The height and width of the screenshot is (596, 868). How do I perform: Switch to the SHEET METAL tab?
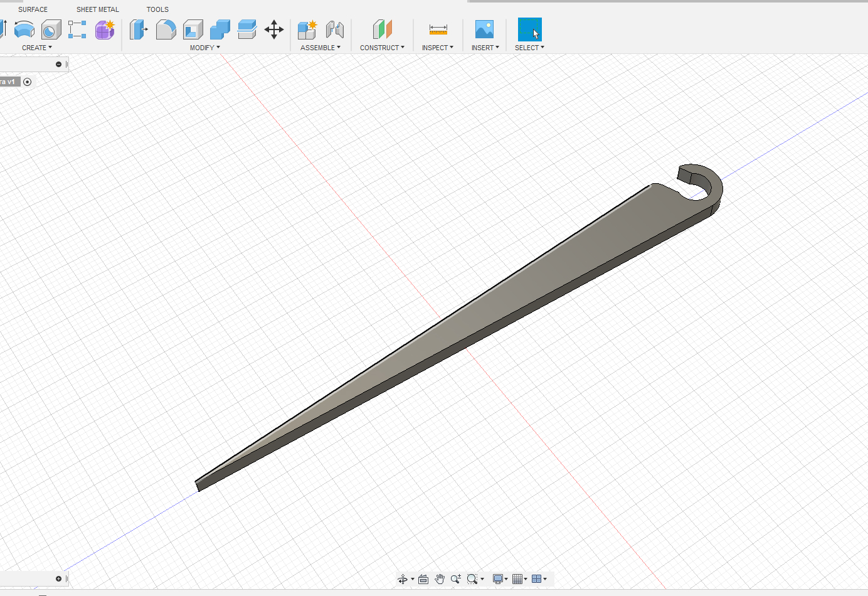pyautogui.click(x=98, y=9)
